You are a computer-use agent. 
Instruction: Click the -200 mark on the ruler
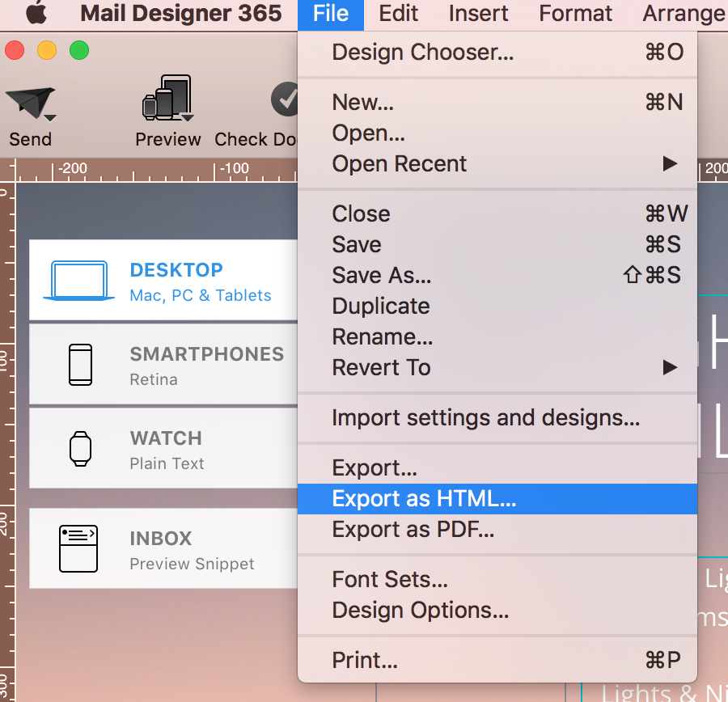pyautogui.click(x=73, y=168)
